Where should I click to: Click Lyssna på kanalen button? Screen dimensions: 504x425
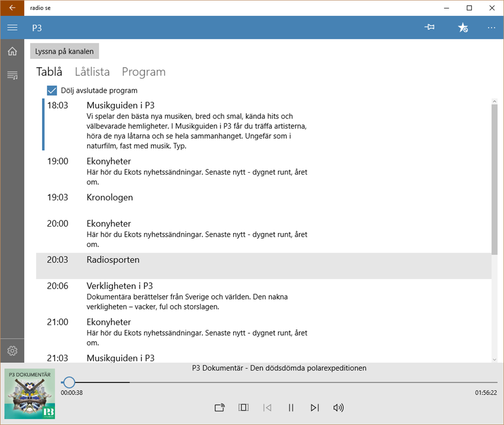[x=64, y=51]
